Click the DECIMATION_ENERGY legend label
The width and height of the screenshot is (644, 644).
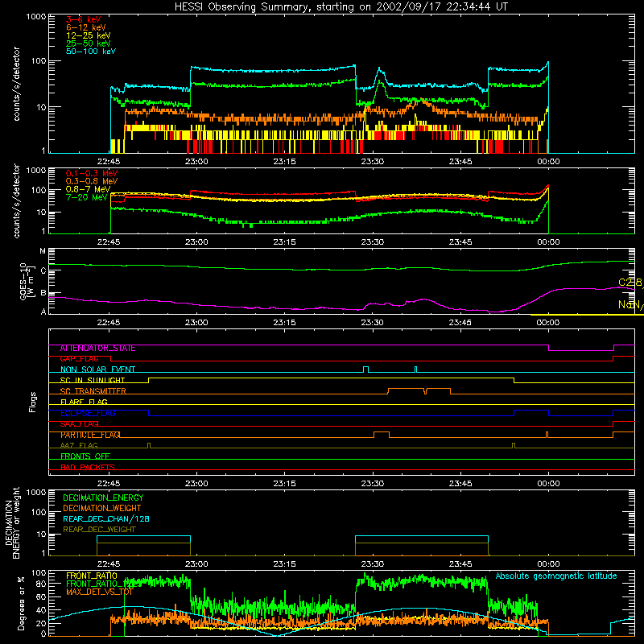click(x=103, y=497)
